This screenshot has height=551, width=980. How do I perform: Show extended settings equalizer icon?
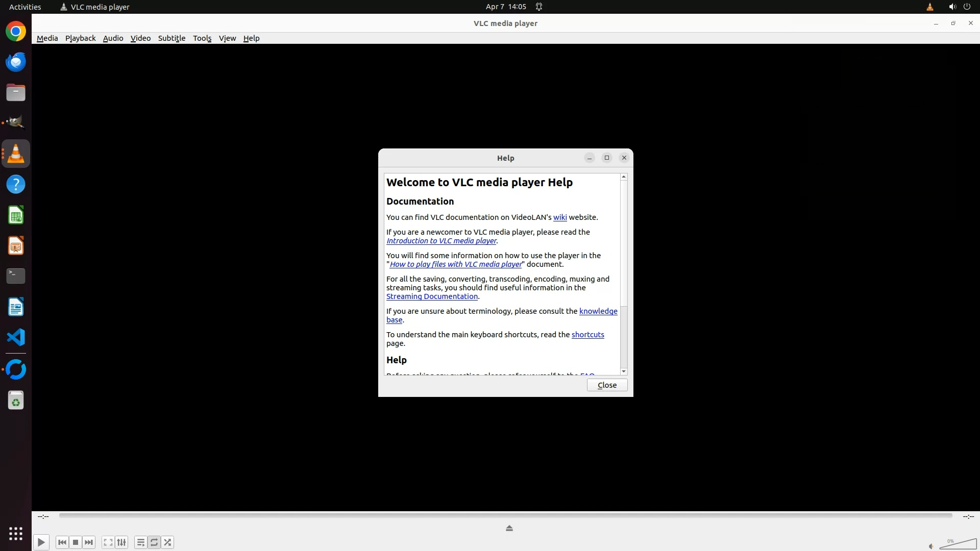[121, 542]
